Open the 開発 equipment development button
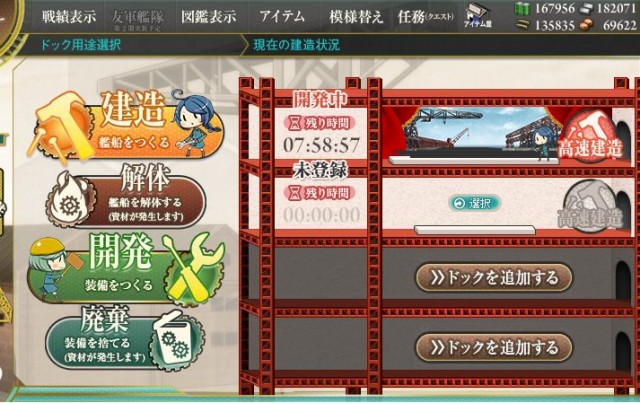Image resolution: width=640 pixels, height=403 pixels. 126,268
